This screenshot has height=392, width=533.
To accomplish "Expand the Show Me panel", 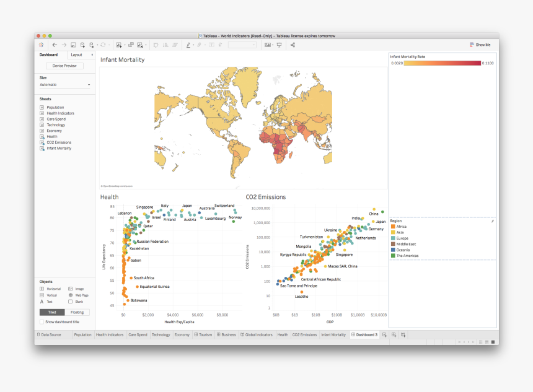I will (x=480, y=45).
